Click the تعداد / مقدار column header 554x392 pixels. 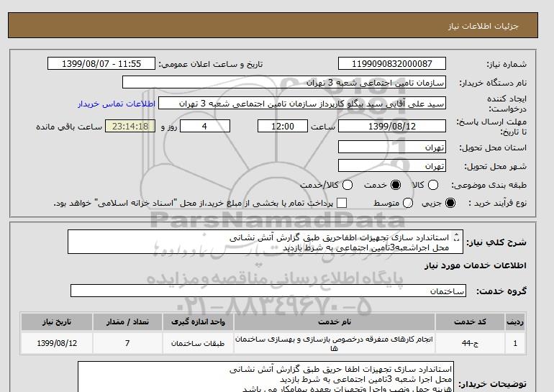click(127, 322)
